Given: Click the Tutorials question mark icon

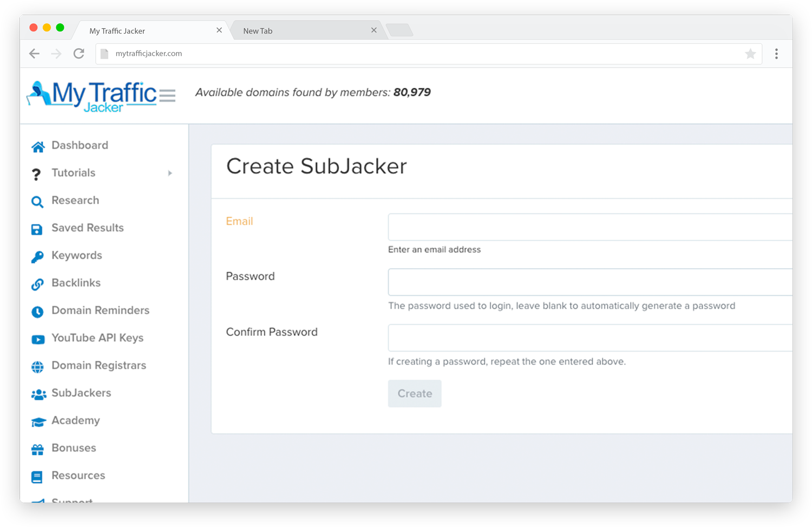Looking at the screenshot, I should point(36,174).
